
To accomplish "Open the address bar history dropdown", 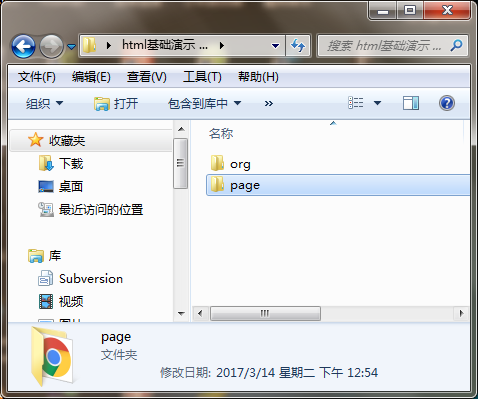I will 275,46.
